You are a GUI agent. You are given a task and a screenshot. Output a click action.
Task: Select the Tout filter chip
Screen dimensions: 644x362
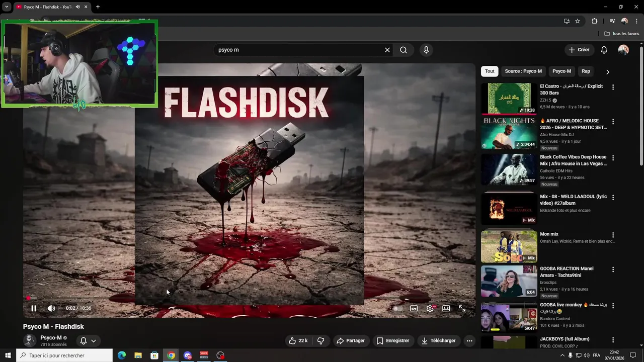click(x=490, y=71)
